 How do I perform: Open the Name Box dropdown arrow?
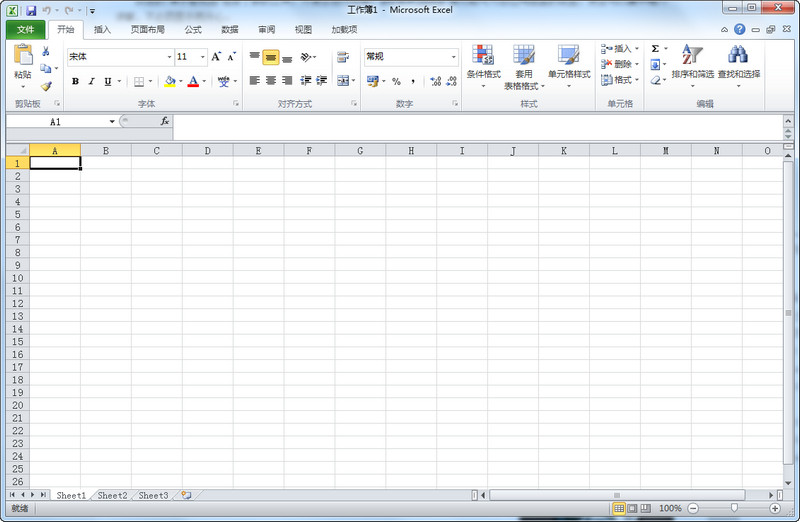pyautogui.click(x=112, y=122)
